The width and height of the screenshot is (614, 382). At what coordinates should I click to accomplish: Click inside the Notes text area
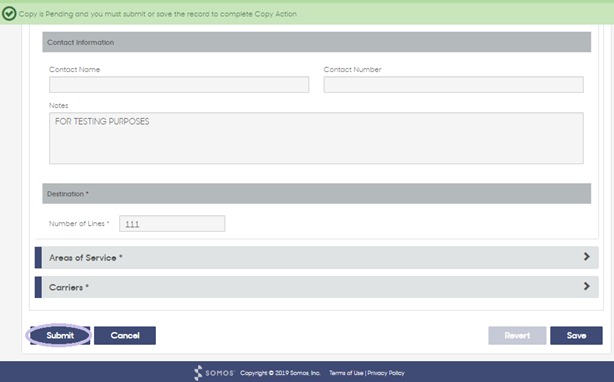click(x=316, y=138)
